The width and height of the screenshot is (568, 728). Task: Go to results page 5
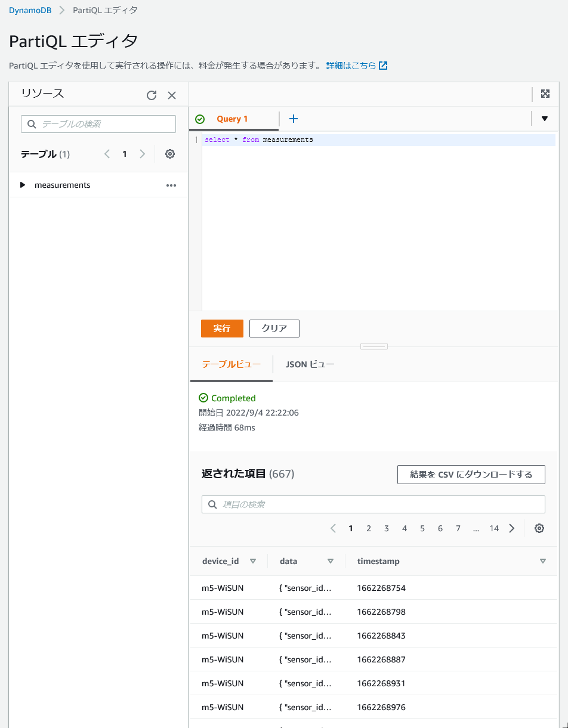coord(422,528)
